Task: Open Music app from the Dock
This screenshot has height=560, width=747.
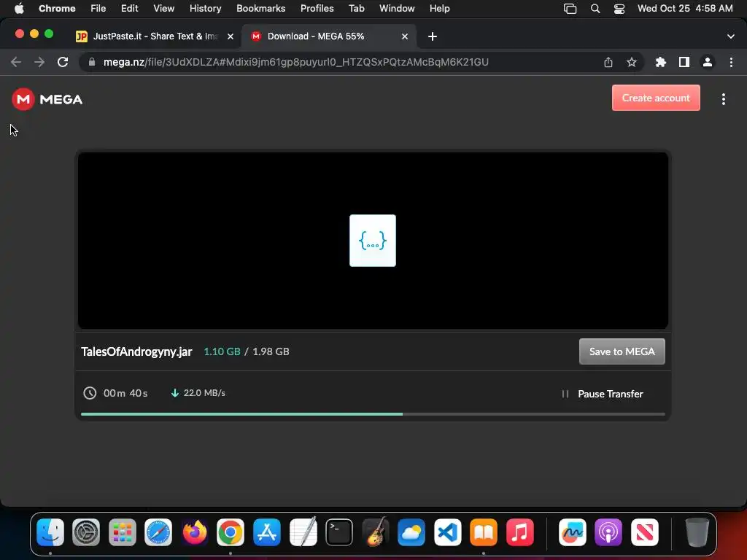Action: [519, 532]
